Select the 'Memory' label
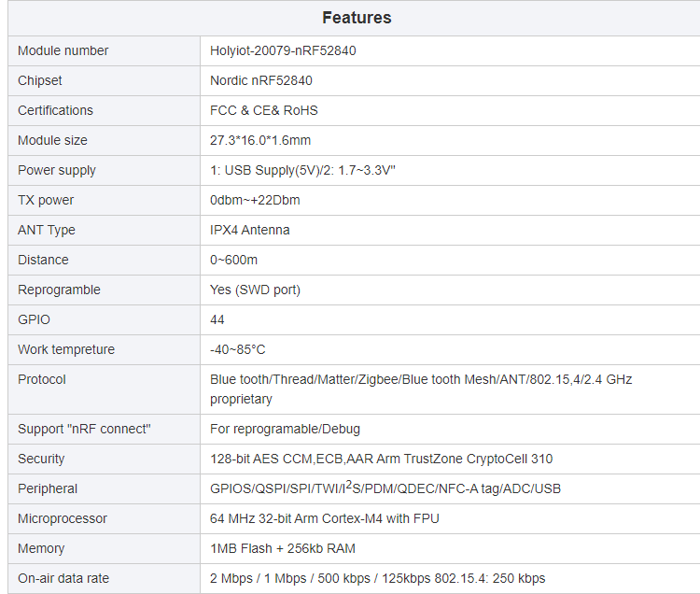The height and width of the screenshot is (594, 700). coord(41,549)
